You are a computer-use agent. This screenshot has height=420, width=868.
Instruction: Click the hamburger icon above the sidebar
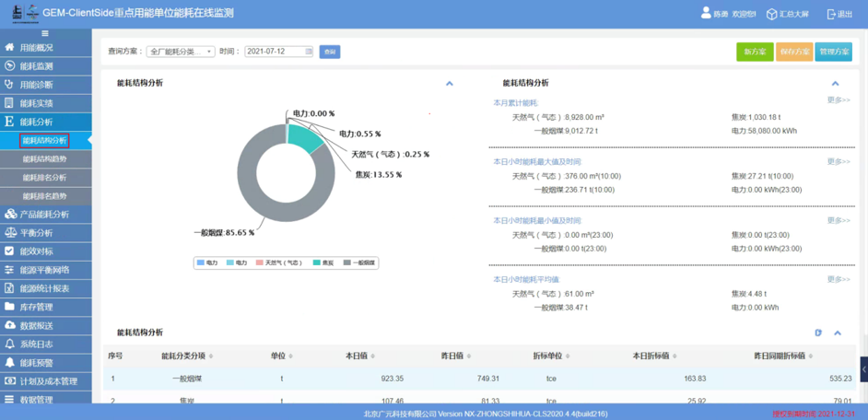(x=45, y=33)
